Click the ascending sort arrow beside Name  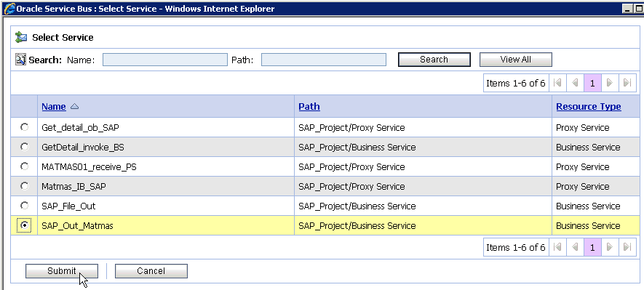[74, 107]
